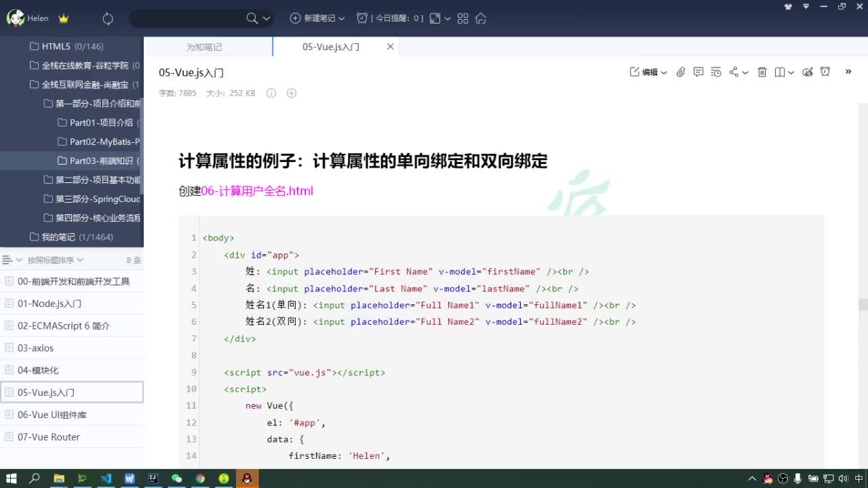Viewport: 868px width, 488px height.
Task: Open WeChat from the taskbar
Action: [x=176, y=479]
